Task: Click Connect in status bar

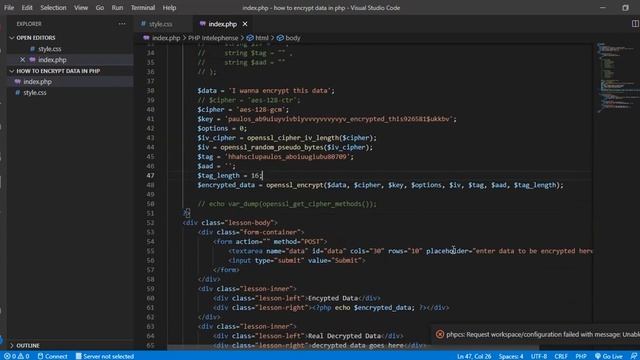Action: [52, 356]
